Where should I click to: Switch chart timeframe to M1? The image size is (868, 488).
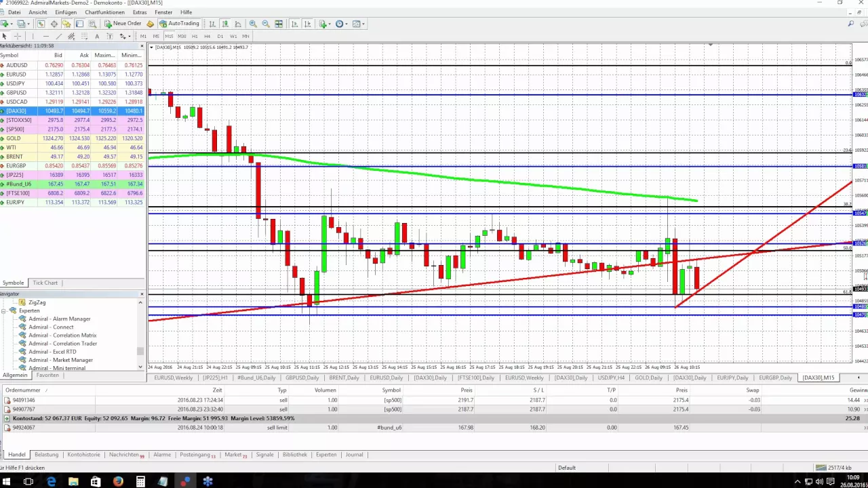coord(143,36)
